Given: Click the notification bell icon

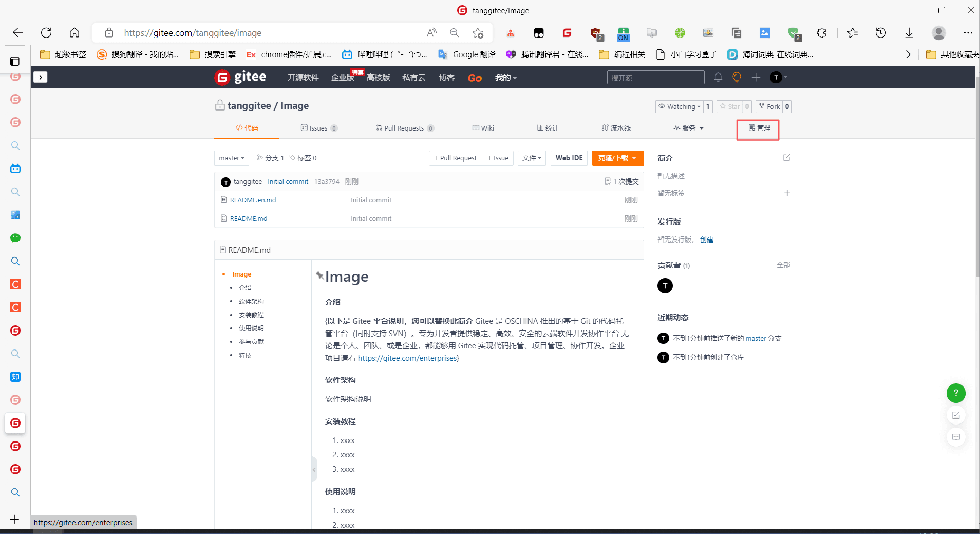Looking at the screenshot, I should (718, 77).
